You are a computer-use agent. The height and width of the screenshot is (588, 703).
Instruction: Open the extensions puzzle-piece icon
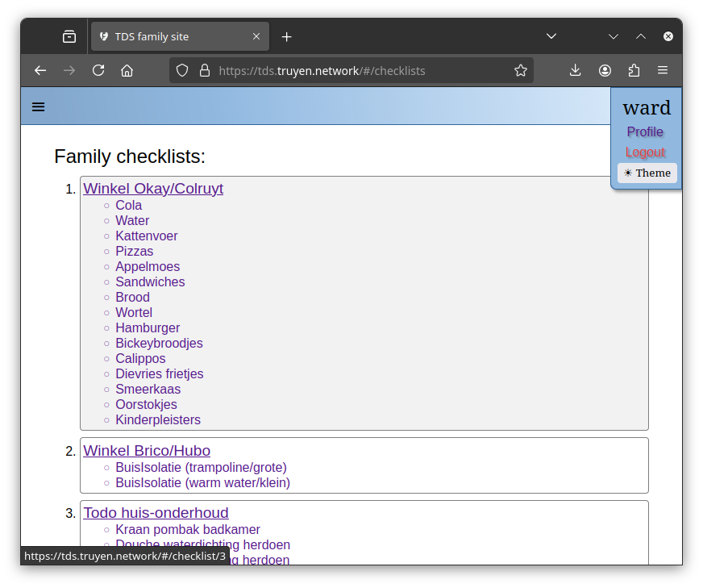click(x=634, y=70)
